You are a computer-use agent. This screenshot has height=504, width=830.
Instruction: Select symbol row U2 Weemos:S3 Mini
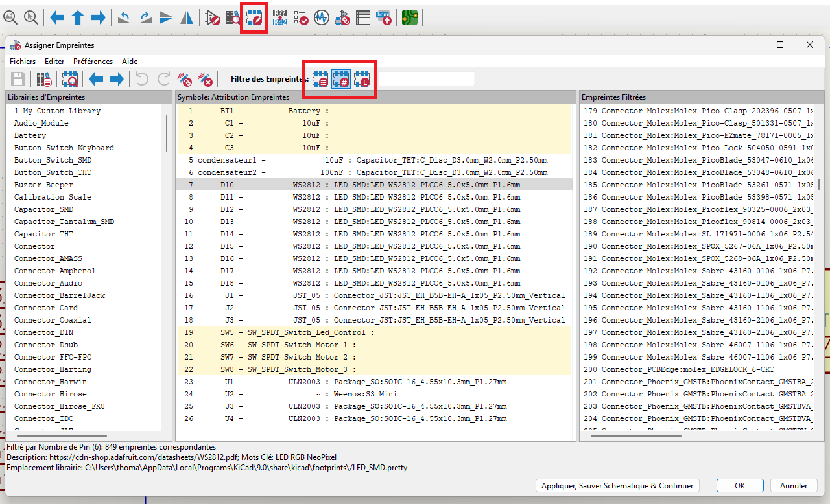click(375, 394)
